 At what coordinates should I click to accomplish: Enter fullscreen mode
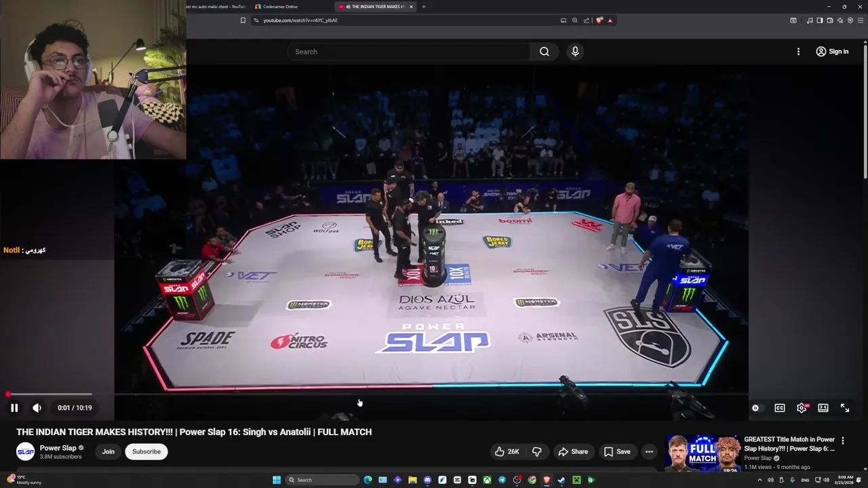(x=845, y=408)
